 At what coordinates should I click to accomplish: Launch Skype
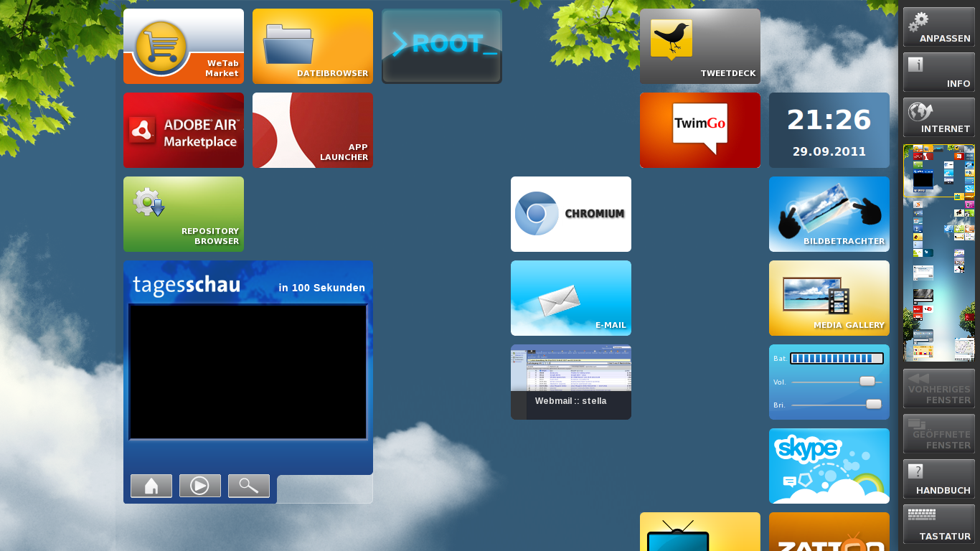pos(829,466)
